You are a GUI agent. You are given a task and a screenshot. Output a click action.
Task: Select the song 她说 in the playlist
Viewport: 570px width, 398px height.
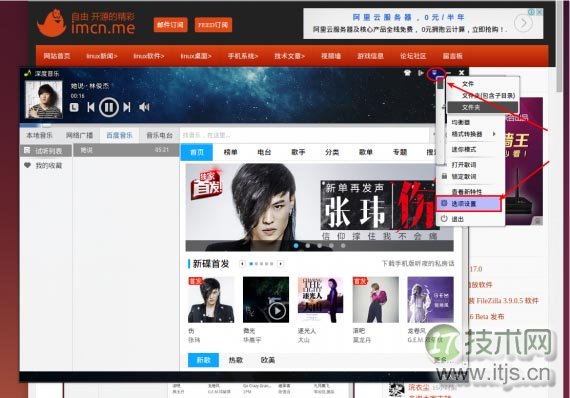pos(126,150)
